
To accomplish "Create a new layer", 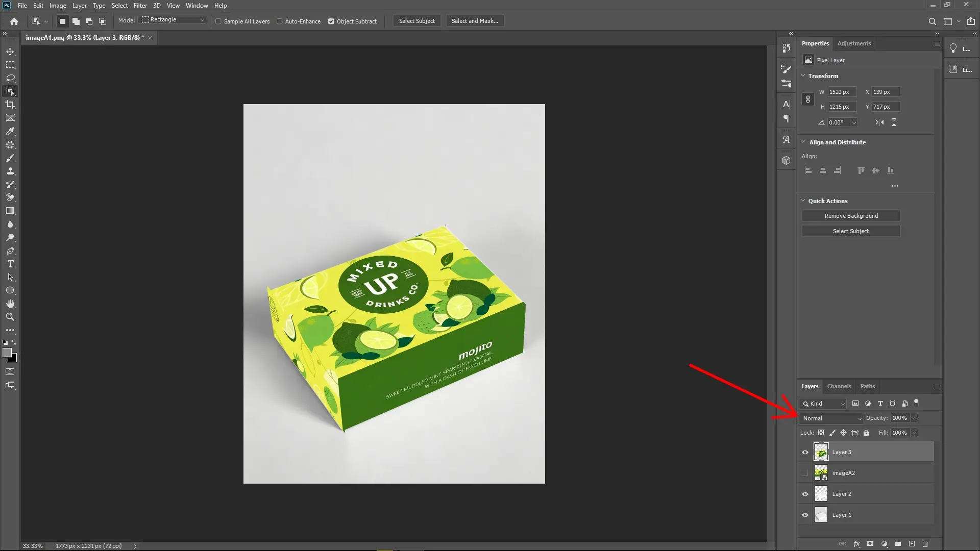I will point(912,544).
